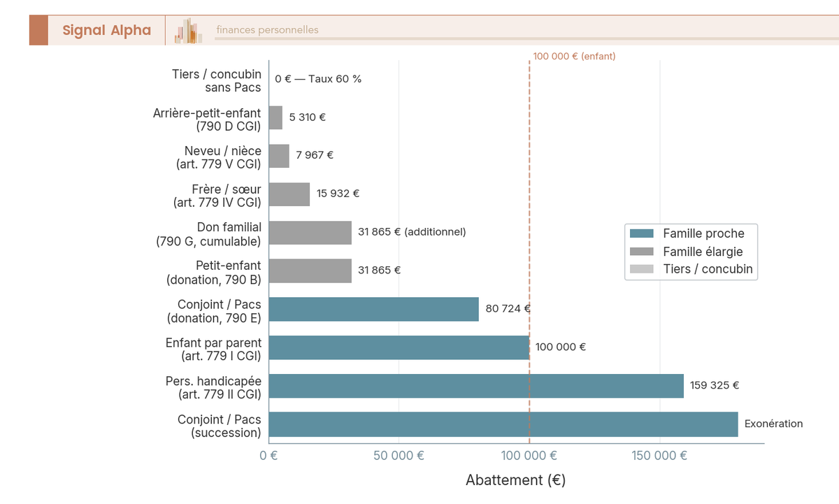Viewport: 839px width, 504px height.
Task: Select the 'Tiers / concubin' legend label
Action: point(708,269)
